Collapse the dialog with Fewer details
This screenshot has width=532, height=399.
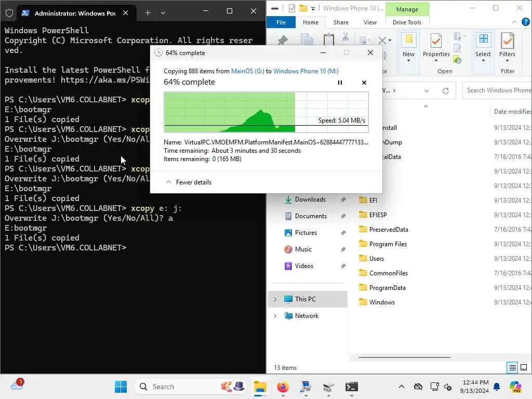pyautogui.click(x=188, y=182)
